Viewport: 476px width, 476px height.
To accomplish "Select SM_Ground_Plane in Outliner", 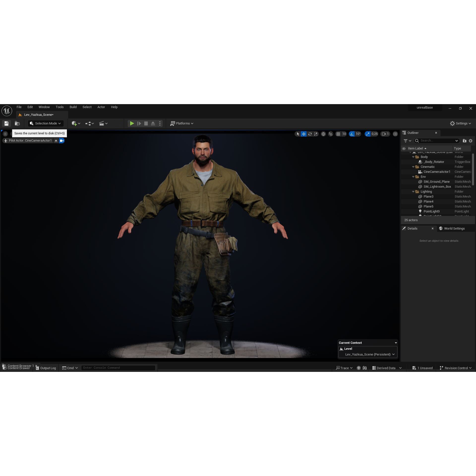I will coord(436,182).
